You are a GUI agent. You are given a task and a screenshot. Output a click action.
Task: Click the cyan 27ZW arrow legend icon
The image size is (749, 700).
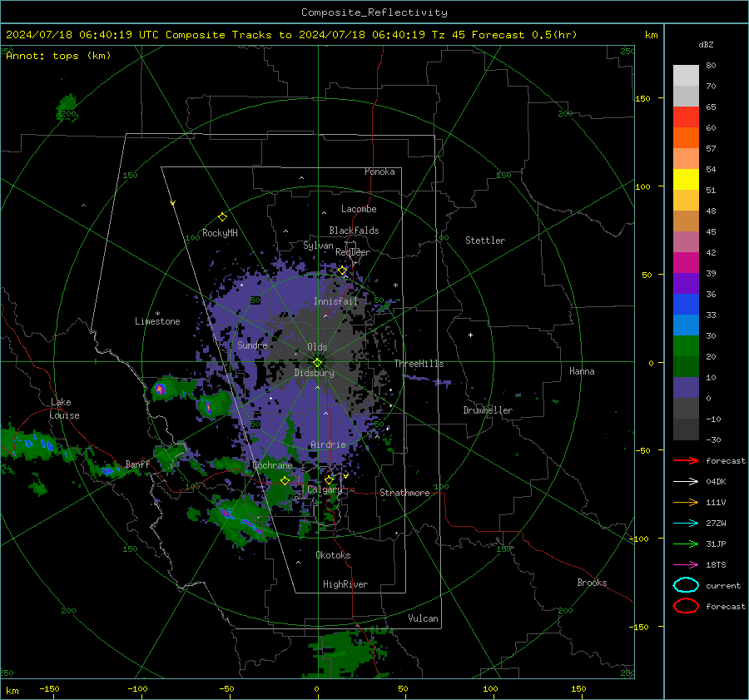[686, 524]
